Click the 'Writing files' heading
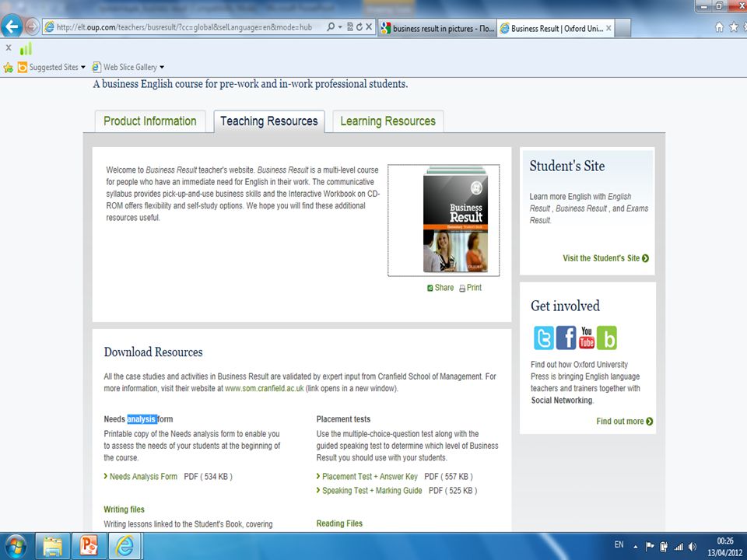The height and width of the screenshot is (560, 747). click(x=124, y=509)
